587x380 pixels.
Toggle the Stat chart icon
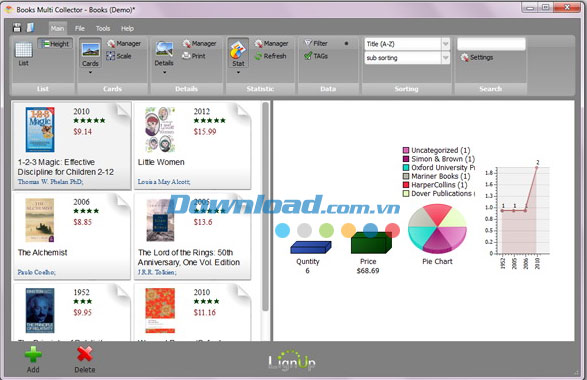[238, 50]
